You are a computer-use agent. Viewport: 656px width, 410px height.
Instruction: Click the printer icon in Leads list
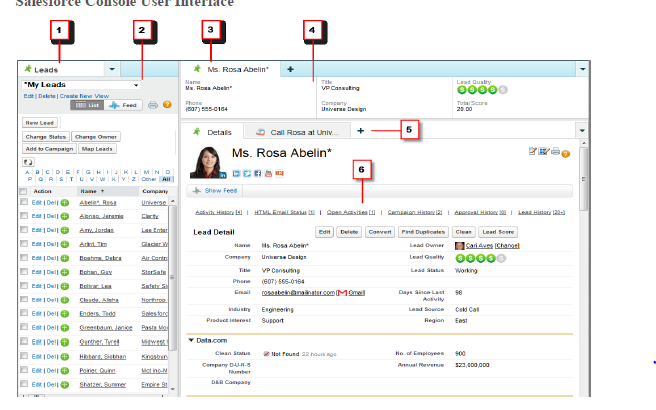(153, 105)
